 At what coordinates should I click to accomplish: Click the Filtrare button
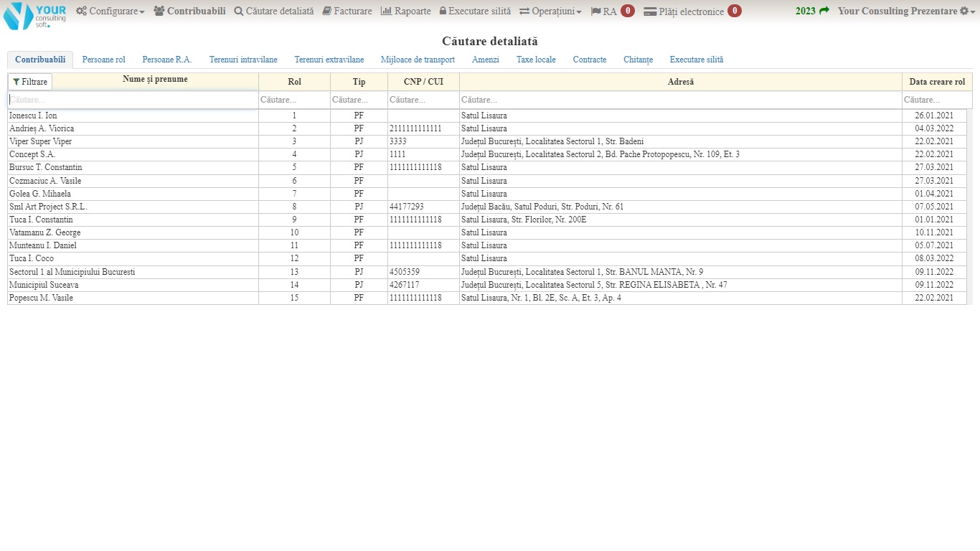click(30, 82)
